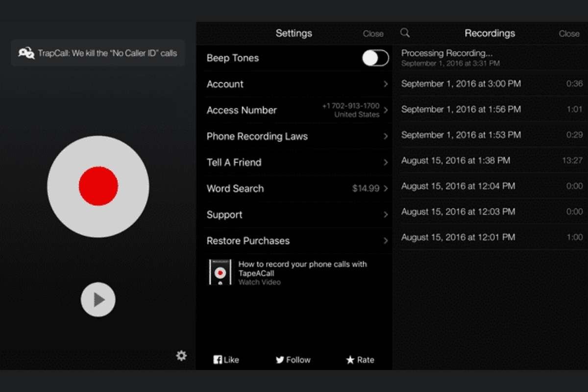This screenshot has width=588, height=392.
Task: Open the Word Search purchase entry
Action: [x=294, y=189]
